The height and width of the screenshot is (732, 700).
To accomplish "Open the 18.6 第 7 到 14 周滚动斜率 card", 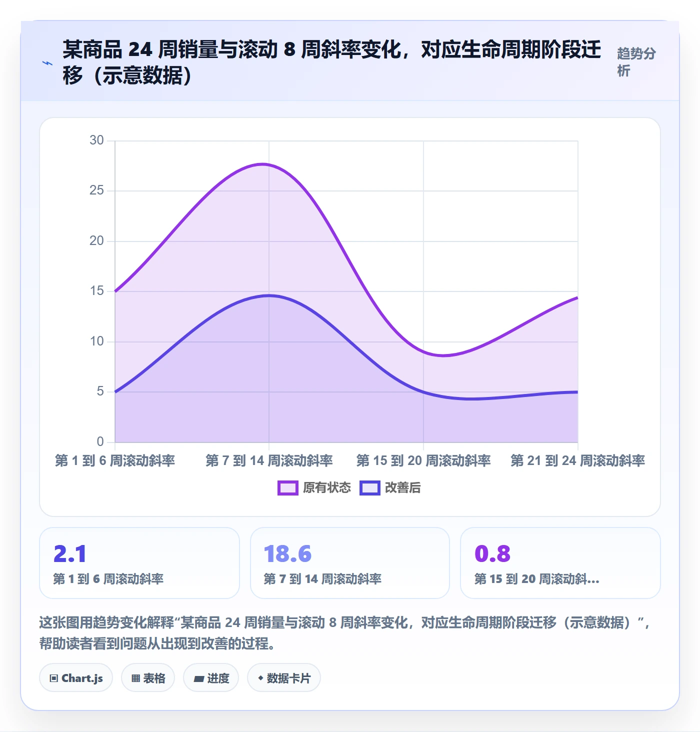I will click(350, 563).
